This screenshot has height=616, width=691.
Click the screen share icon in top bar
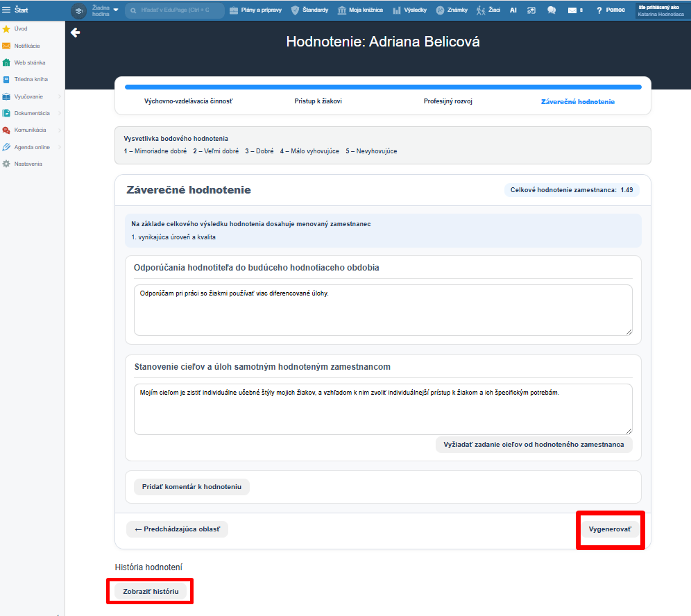tap(531, 10)
